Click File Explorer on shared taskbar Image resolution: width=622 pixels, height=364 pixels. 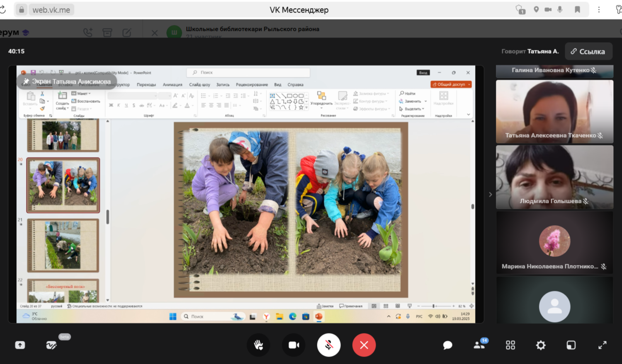coord(279,316)
